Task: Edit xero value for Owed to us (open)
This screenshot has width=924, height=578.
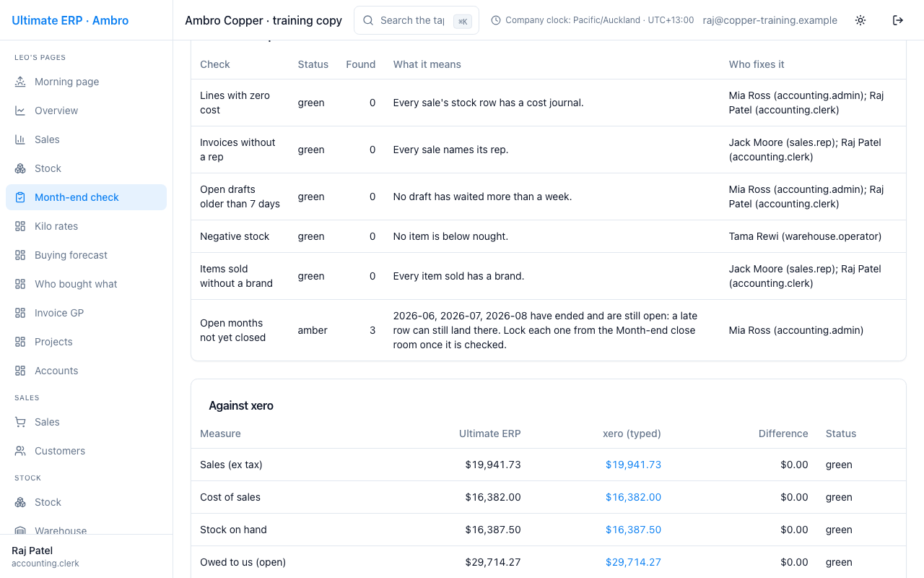Action: (x=633, y=562)
